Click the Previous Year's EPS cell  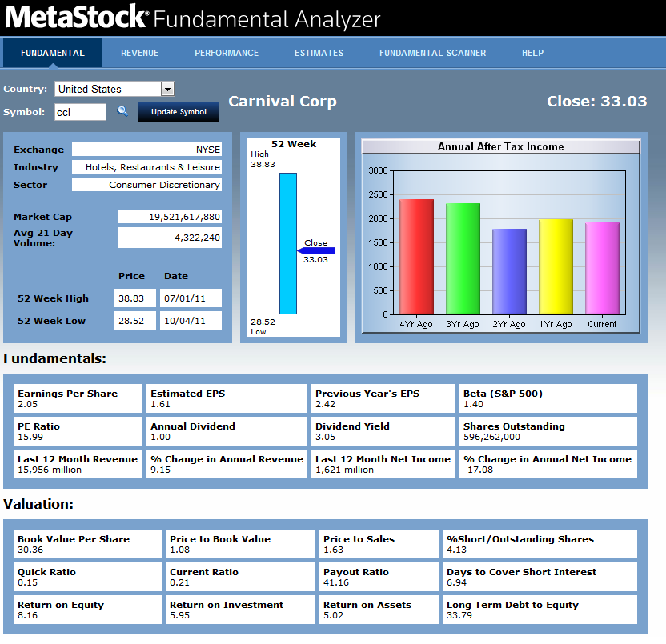383,398
